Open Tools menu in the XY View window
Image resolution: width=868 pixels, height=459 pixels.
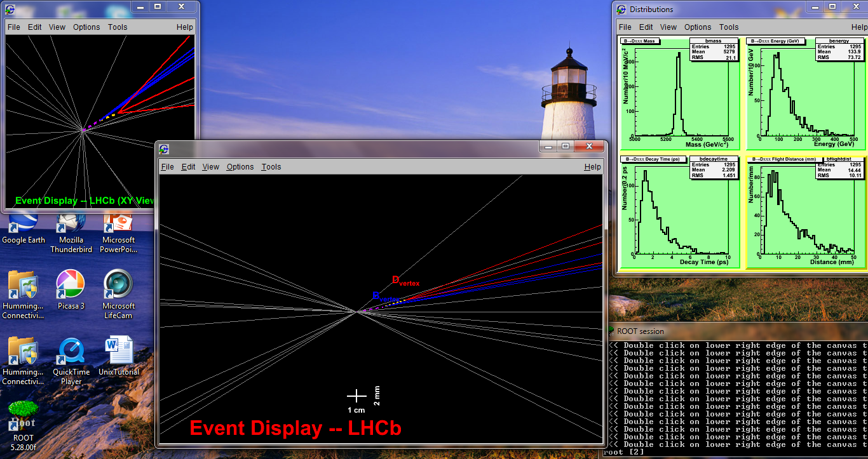pos(118,27)
